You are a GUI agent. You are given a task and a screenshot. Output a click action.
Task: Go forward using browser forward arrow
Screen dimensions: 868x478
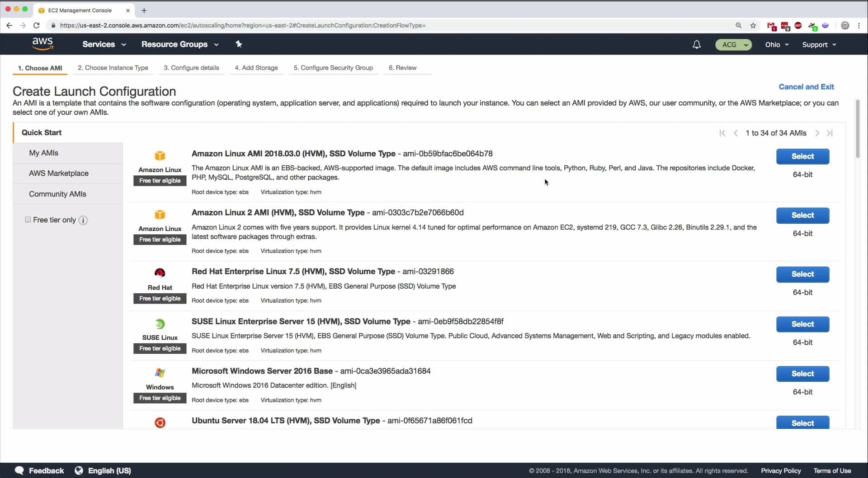tap(23, 25)
